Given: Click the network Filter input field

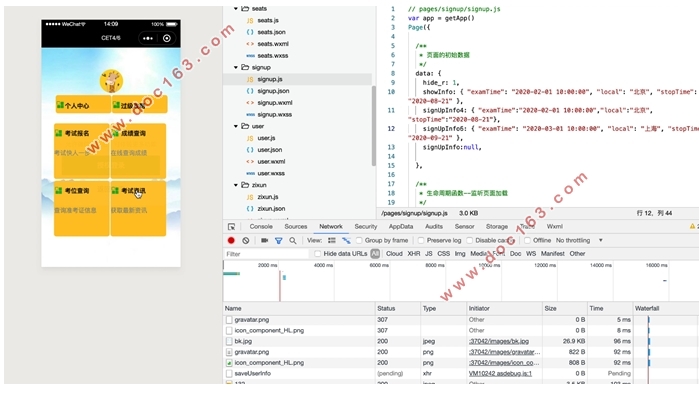Looking at the screenshot, I should pos(266,254).
